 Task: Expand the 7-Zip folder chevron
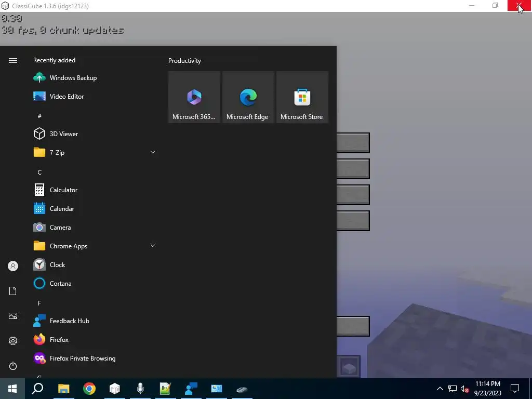[153, 152]
